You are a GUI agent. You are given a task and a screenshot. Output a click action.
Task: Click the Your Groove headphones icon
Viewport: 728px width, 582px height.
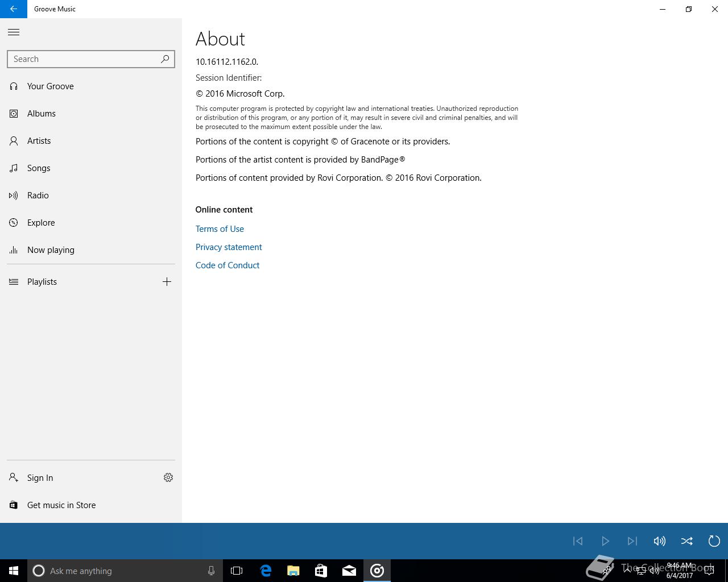tap(14, 86)
